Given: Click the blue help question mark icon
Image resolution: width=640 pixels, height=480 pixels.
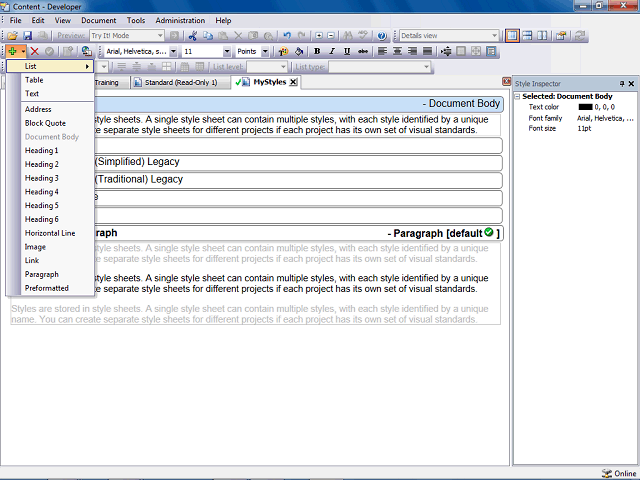Looking at the screenshot, I should click(x=382, y=36).
